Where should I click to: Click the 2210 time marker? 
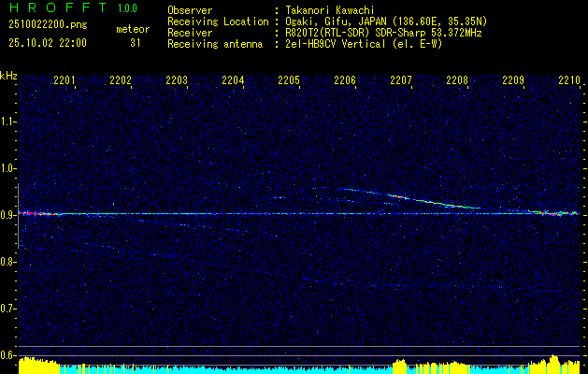[x=569, y=80]
